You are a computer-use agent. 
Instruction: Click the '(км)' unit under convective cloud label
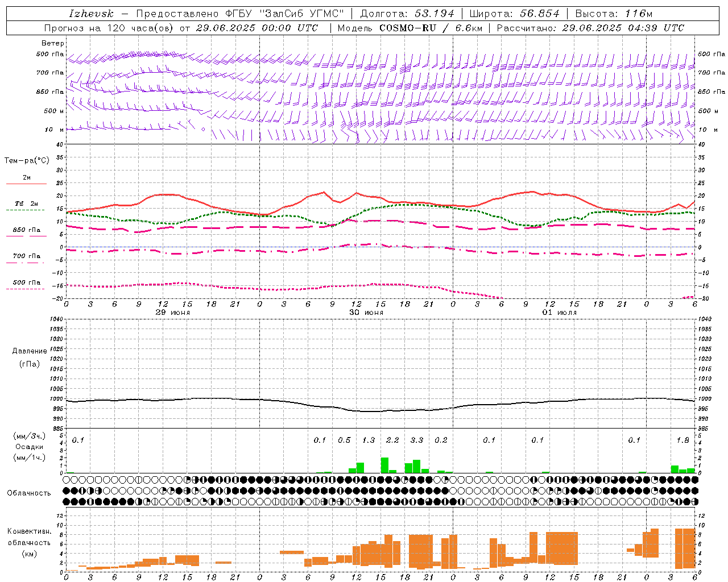[x=29, y=554]
